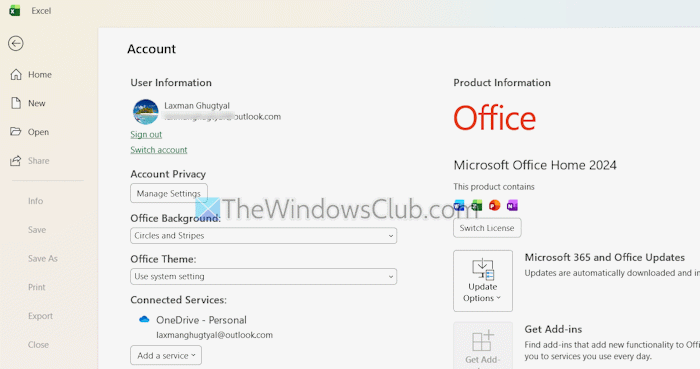Image resolution: width=700 pixels, height=369 pixels.
Task: Click the Switch account link
Action: click(x=158, y=149)
